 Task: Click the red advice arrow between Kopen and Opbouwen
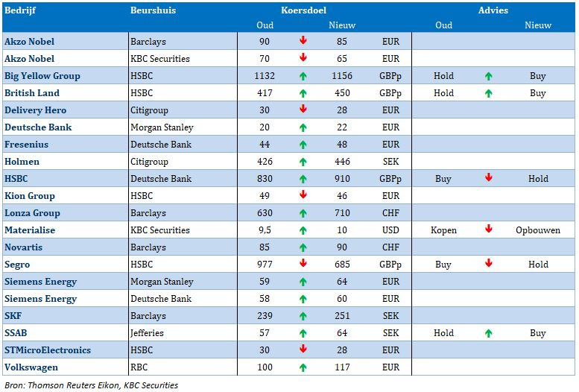[489, 229]
